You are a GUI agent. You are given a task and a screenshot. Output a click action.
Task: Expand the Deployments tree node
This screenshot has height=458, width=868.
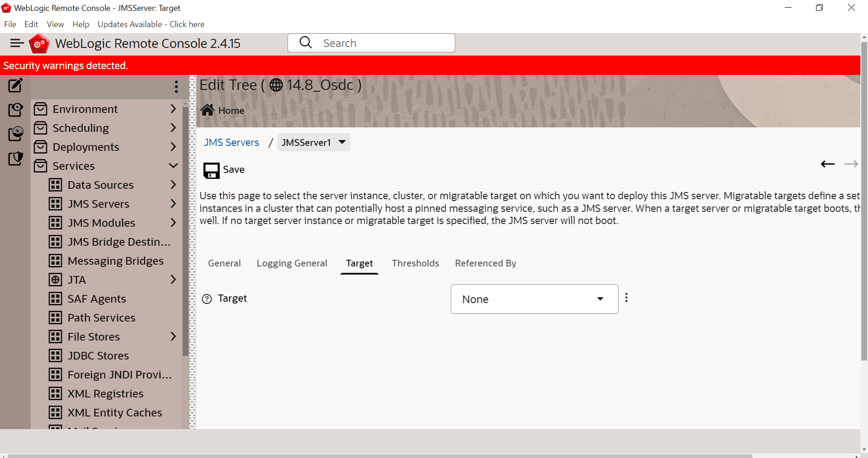click(x=173, y=147)
